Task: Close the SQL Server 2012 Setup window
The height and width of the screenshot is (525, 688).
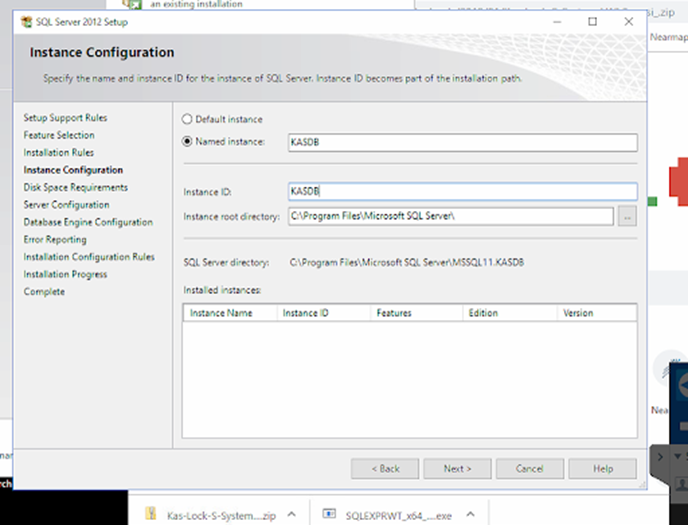Action: point(628,21)
